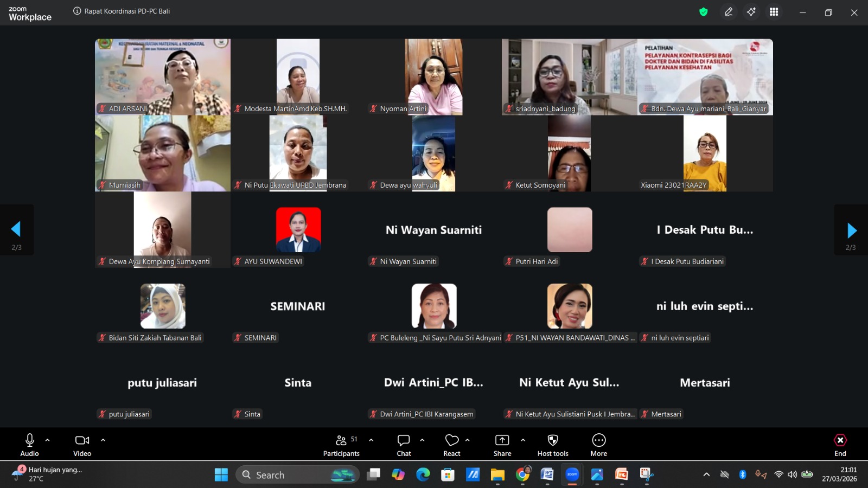This screenshot has height=488, width=868.
Task: End the meeting
Action: (840, 445)
